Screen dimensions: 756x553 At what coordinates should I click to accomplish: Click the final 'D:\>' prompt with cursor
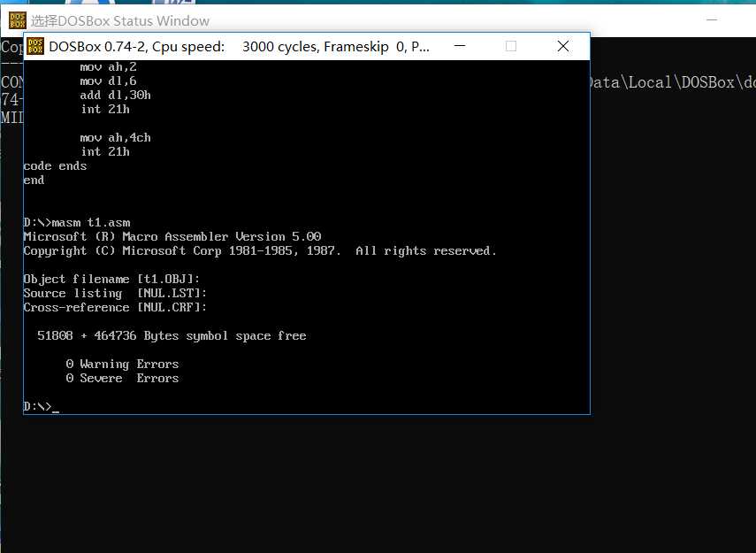point(41,407)
